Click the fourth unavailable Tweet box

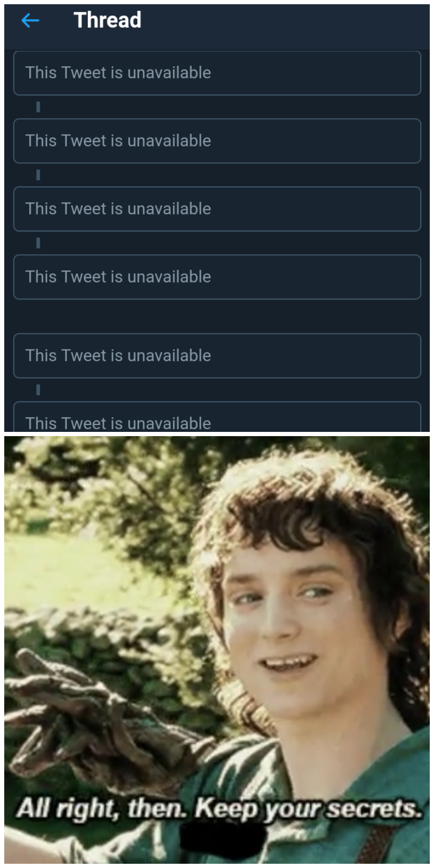click(217, 277)
